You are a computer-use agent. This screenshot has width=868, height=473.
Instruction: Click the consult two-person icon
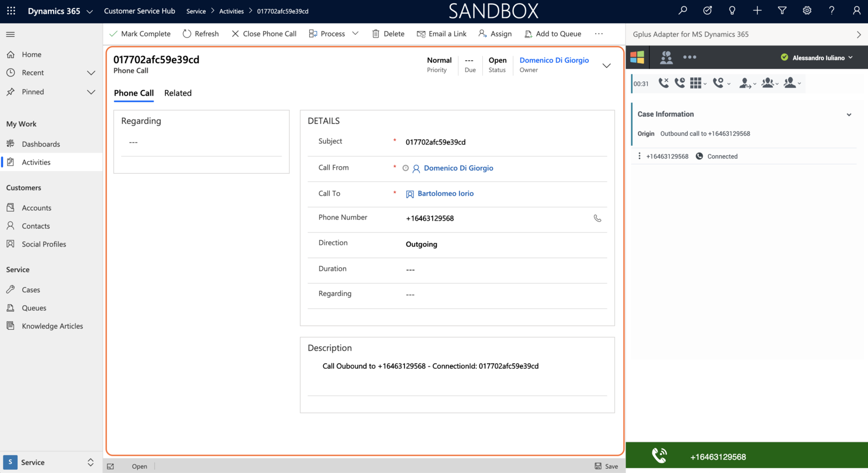(x=790, y=83)
